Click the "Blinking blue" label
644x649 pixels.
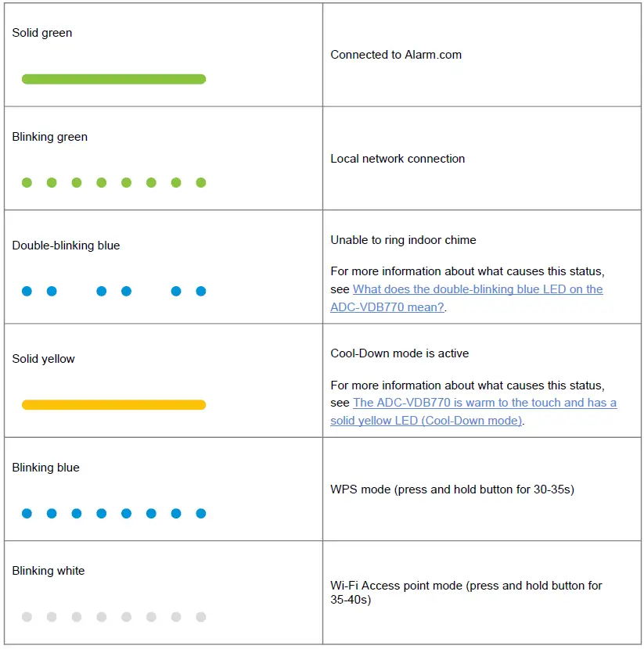coord(46,468)
